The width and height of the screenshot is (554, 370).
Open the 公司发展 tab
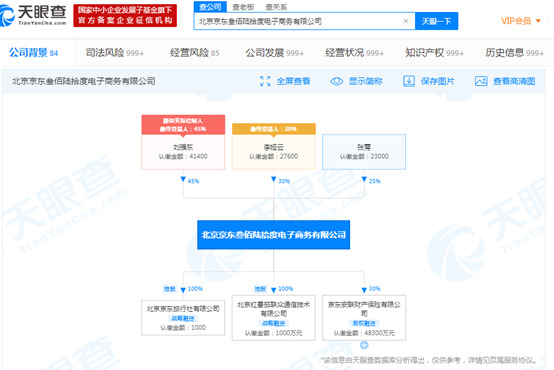click(275, 53)
